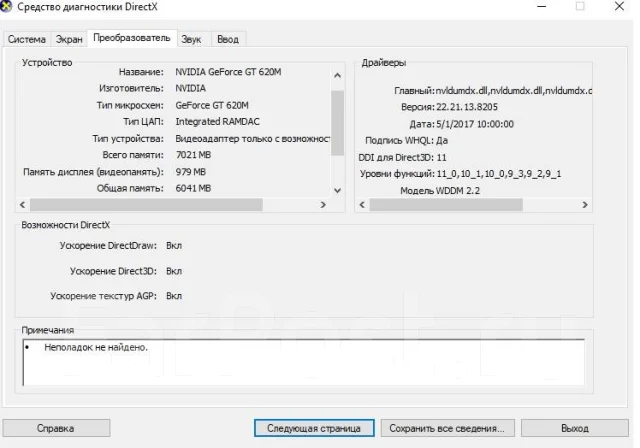Click device list scroll up arrow
The width and height of the screenshot is (640, 448).
click(337, 75)
